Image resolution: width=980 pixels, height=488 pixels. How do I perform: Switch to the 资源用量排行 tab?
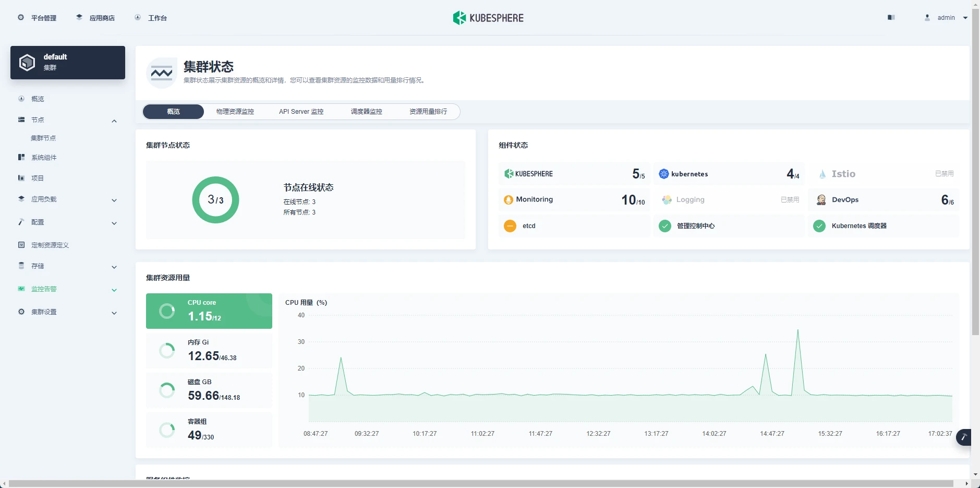pos(428,112)
